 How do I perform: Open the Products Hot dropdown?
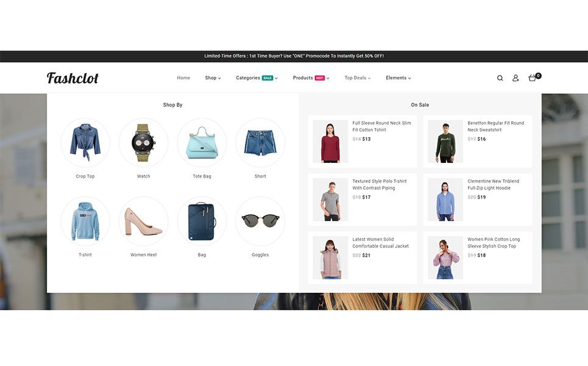pos(311,78)
